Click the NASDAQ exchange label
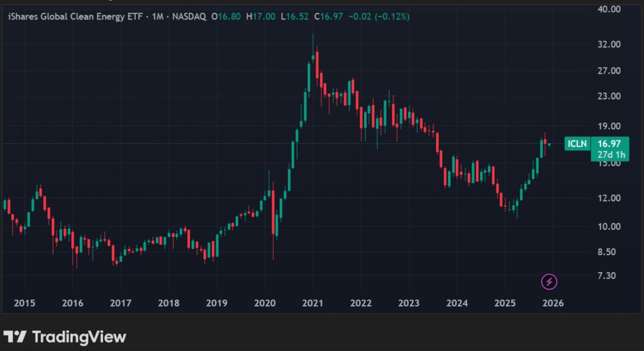The image size is (644, 351). point(189,16)
